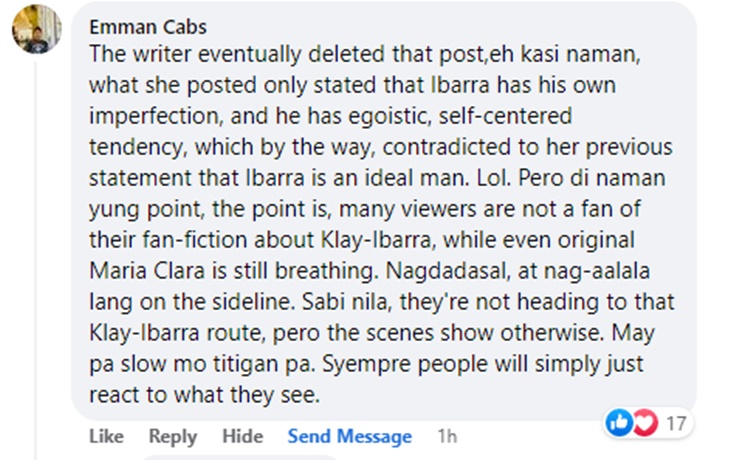The height and width of the screenshot is (460, 750).
Task: Click the blue thumbs-up reaction icon
Action: pyautogui.click(x=619, y=423)
